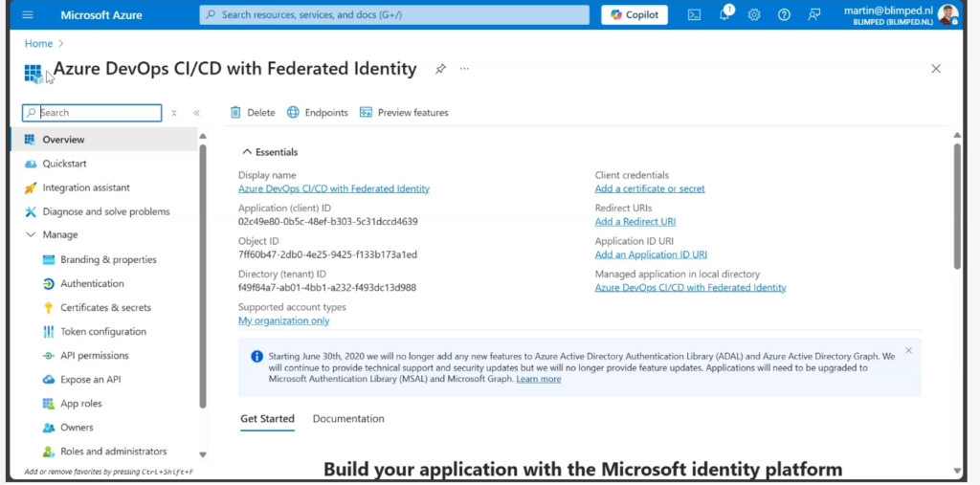The image size is (980, 485).
Task: Click the user account avatar
Action: [947, 15]
